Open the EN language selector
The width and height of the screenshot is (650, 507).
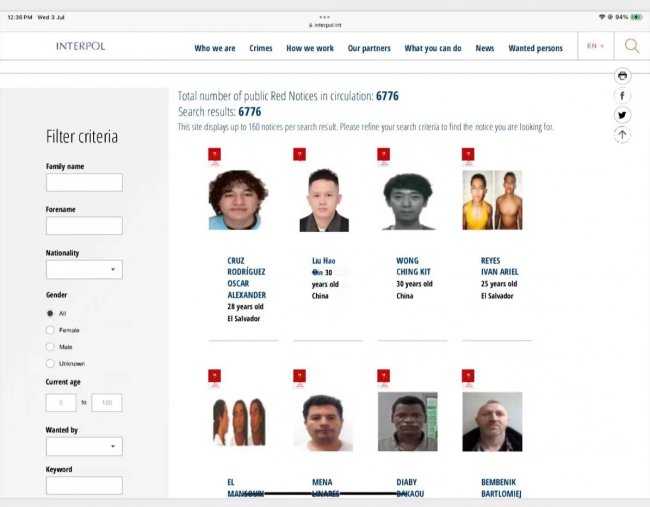pos(595,46)
